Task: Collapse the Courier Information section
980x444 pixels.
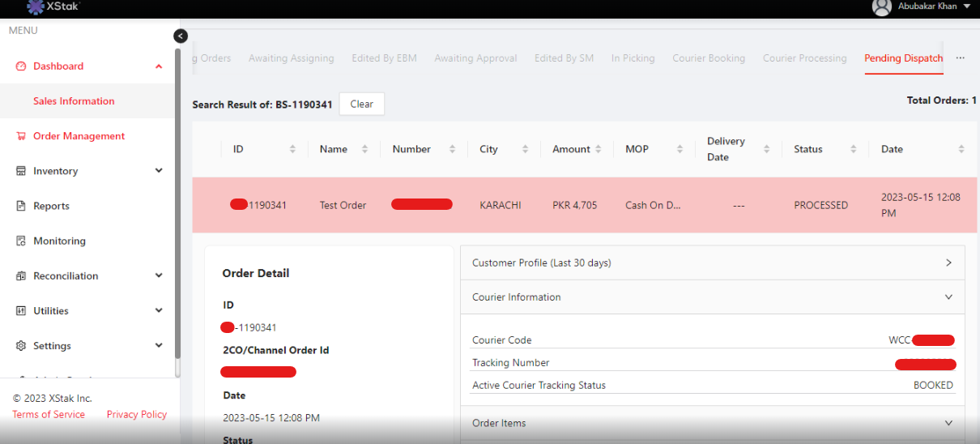Action: (948, 297)
